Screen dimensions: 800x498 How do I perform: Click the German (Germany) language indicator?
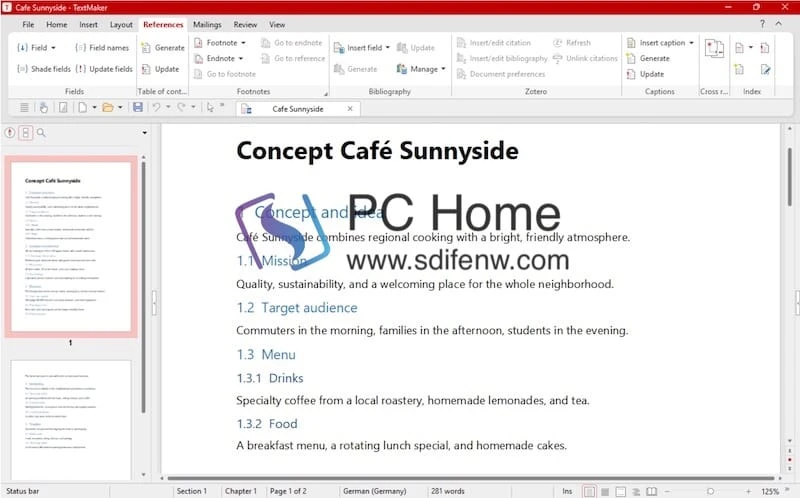point(374,491)
